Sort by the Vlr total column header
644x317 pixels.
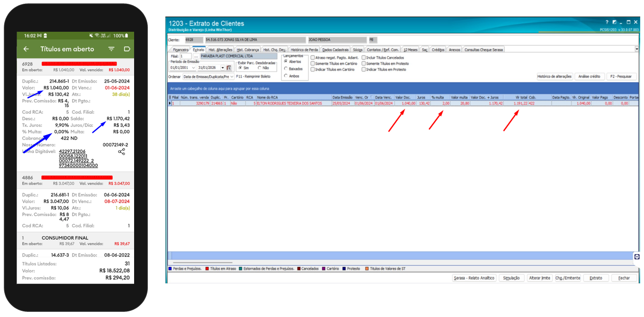click(x=515, y=97)
